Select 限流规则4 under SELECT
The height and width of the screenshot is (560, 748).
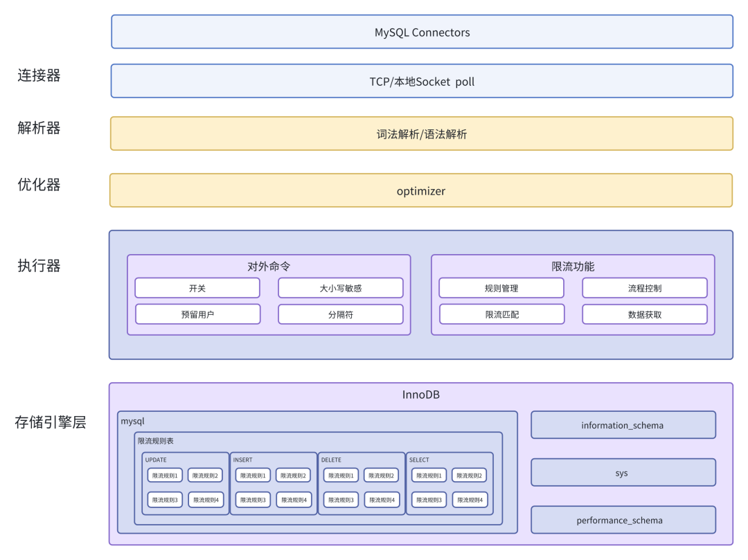(x=470, y=500)
